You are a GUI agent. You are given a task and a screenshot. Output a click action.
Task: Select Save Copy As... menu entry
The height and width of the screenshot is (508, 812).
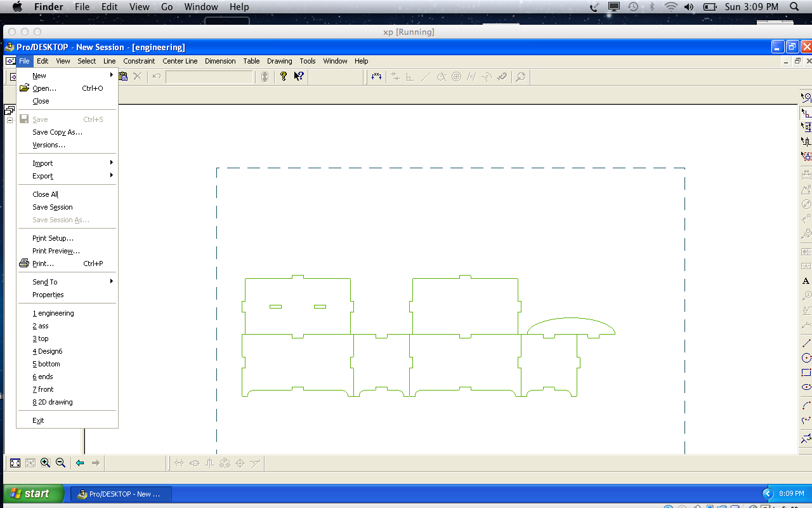point(67,132)
